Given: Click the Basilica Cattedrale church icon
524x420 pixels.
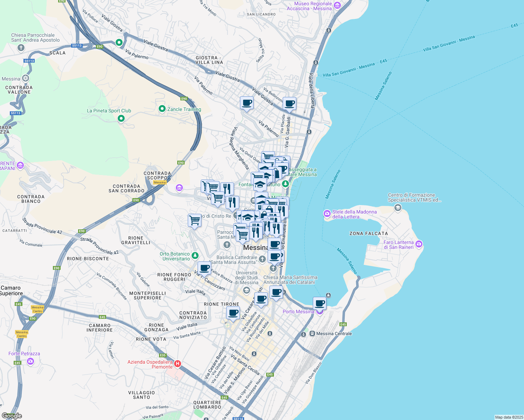Looking at the screenshot, I should pyautogui.click(x=262, y=259).
